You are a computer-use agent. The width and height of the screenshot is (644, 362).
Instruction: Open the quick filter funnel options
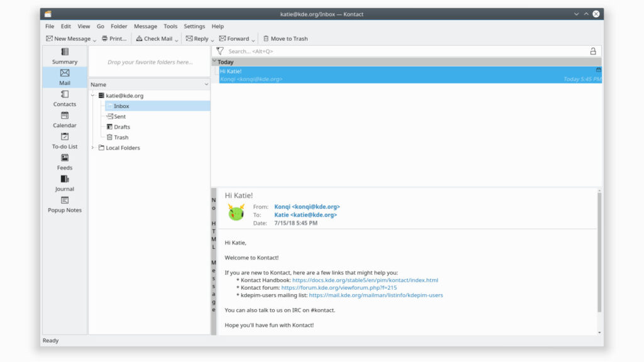pyautogui.click(x=220, y=52)
